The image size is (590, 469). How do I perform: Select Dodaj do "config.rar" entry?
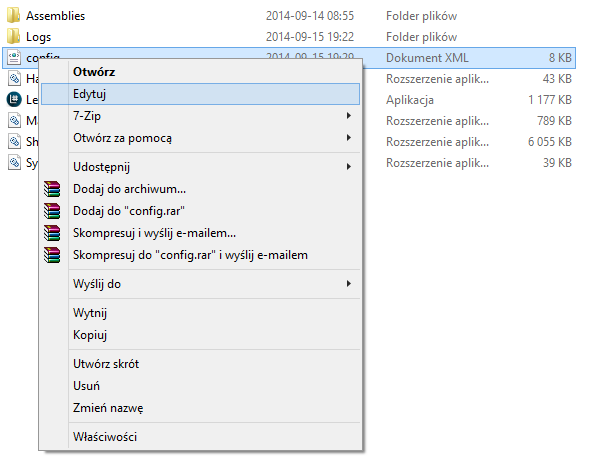(201, 211)
